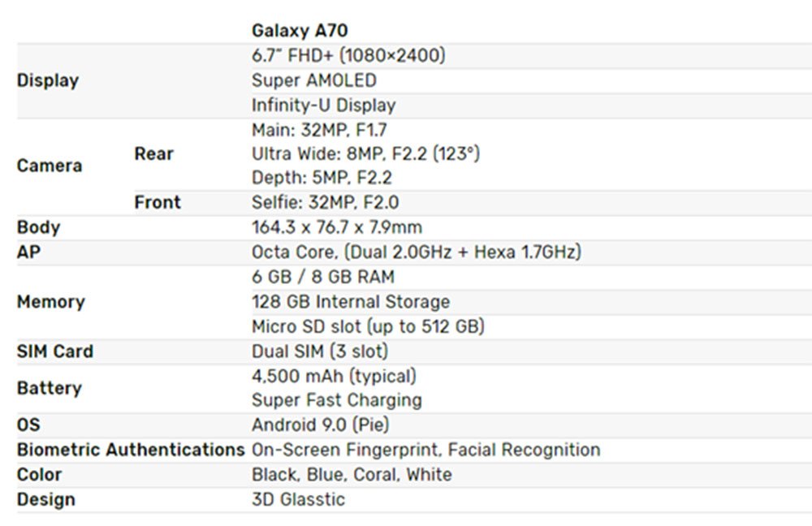Select the Biometric Authentications label
This screenshot has width=812, height=526.
click(131, 450)
